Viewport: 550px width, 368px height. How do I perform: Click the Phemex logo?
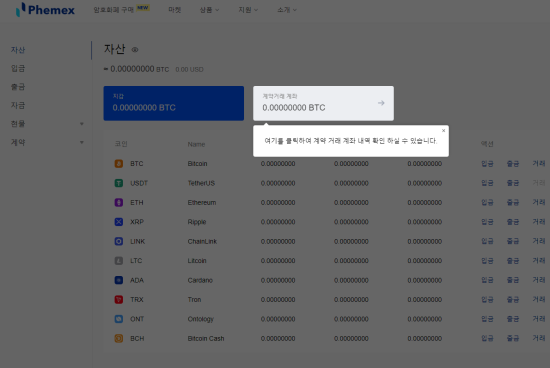pos(45,10)
